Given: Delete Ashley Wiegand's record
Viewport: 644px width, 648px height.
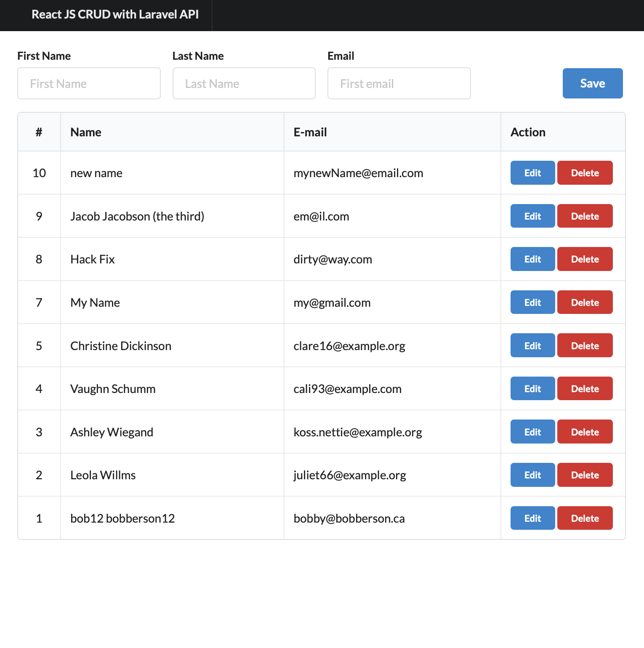Looking at the screenshot, I should pyautogui.click(x=585, y=431).
